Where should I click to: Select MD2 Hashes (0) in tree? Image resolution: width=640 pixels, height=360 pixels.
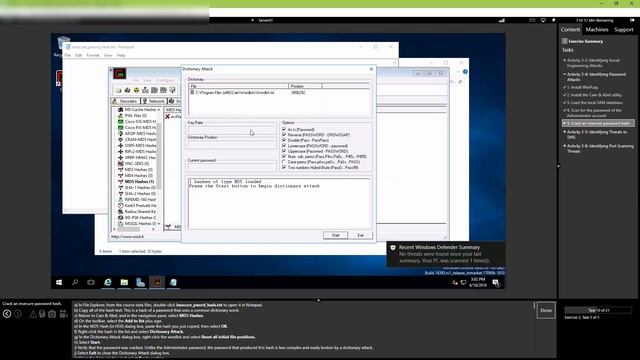pyautogui.click(x=136, y=169)
